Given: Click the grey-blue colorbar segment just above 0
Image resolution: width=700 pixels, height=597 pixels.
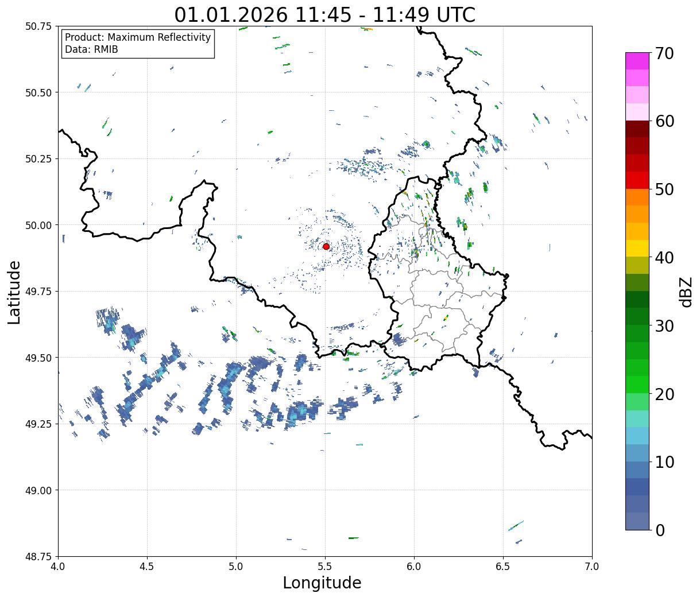Looking at the screenshot, I should coord(637,521).
